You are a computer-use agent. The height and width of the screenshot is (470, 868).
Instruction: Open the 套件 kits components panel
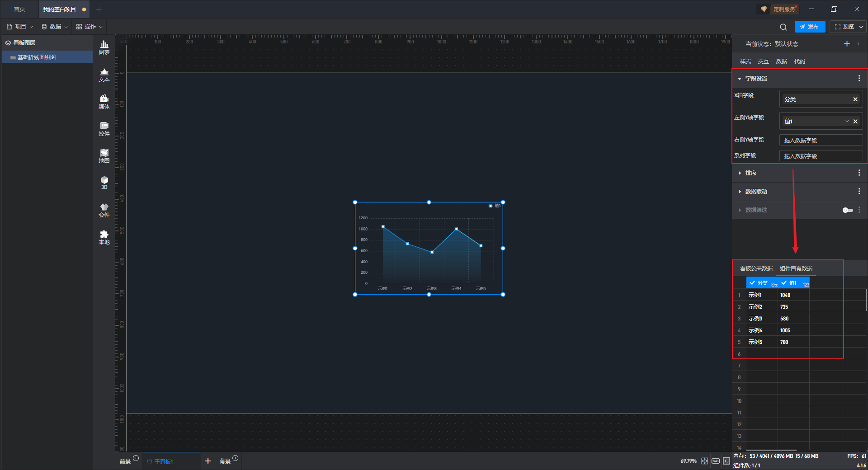tap(104, 210)
